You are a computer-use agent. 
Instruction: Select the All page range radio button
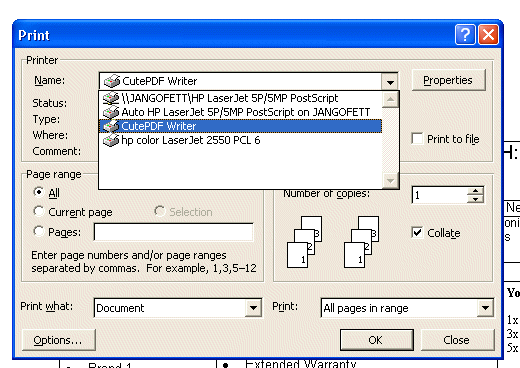(39, 192)
